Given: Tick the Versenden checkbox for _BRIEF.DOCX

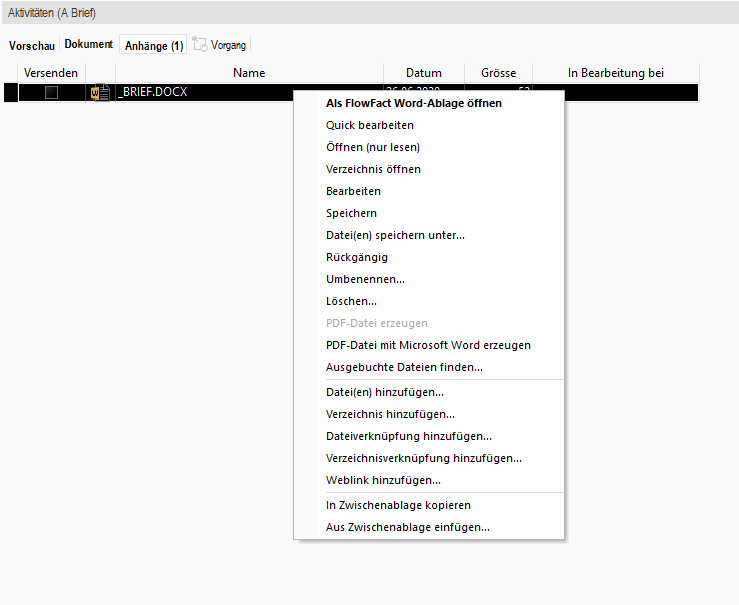Looking at the screenshot, I should (x=51, y=92).
